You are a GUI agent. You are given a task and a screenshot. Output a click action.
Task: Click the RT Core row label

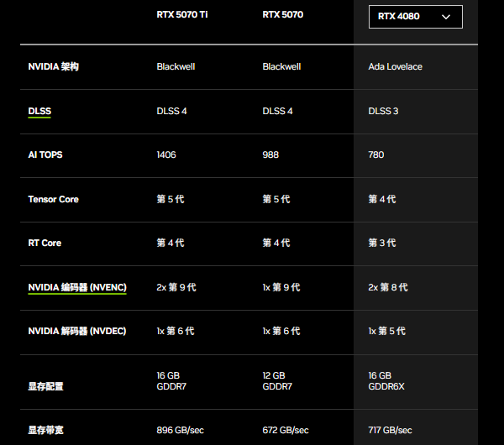coord(45,243)
